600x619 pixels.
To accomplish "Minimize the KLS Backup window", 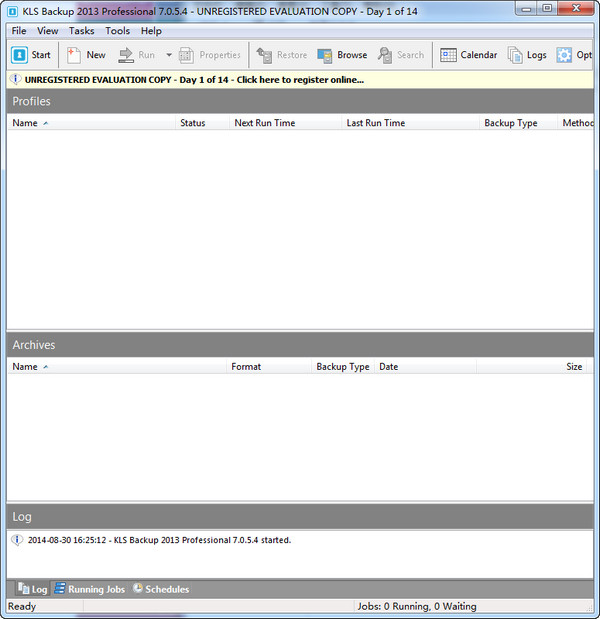I will 526,8.
